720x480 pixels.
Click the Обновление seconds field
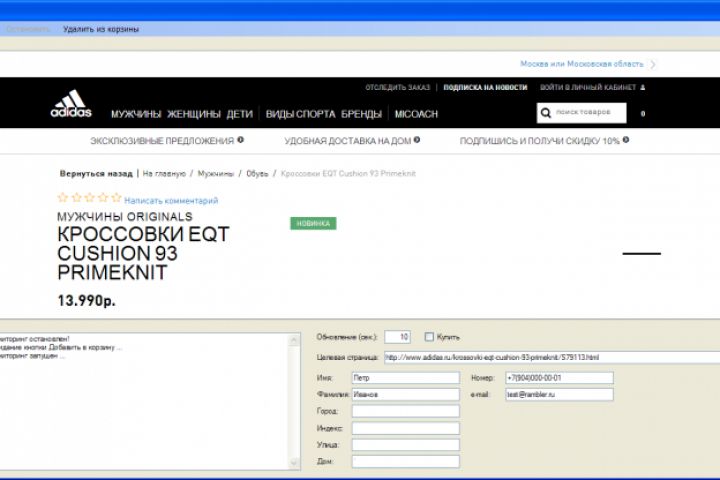(397, 337)
